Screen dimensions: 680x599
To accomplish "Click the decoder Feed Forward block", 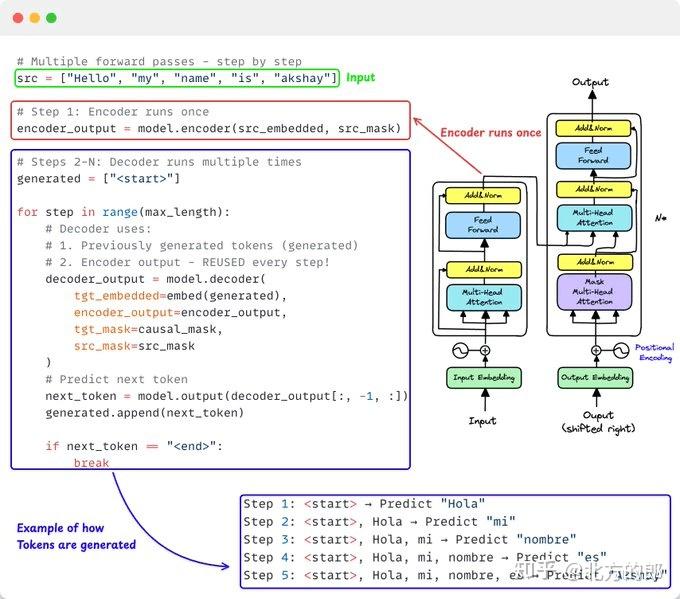I will [x=593, y=156].
